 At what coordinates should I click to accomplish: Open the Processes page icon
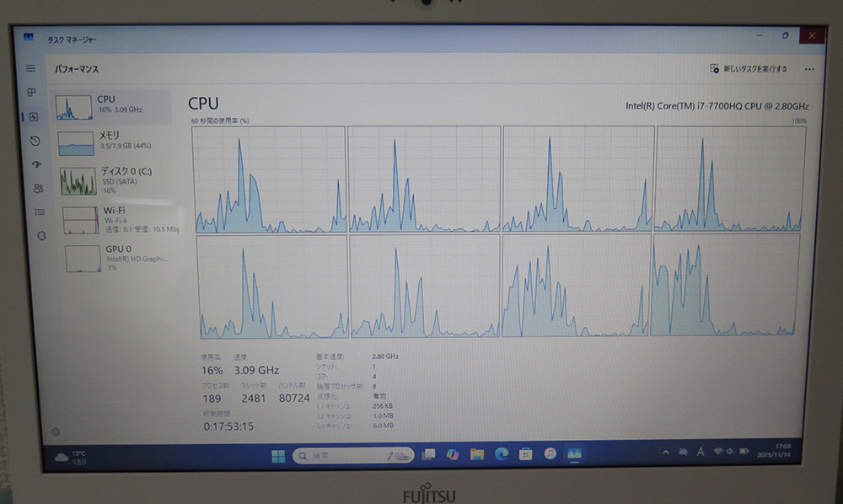coord(32,93)
